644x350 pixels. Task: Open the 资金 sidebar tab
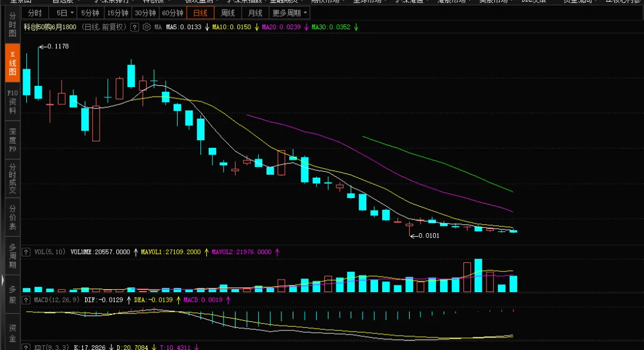point(13,333)
